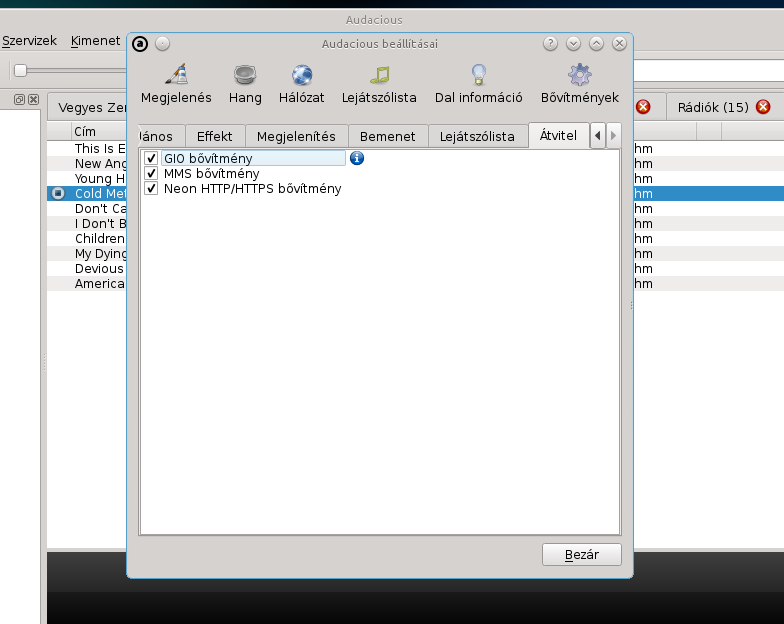Image resolution: width=784 pixels, height=624 pixels.
Task: Show info for GIO bővítmény plugin
Action: pos(356,158)
